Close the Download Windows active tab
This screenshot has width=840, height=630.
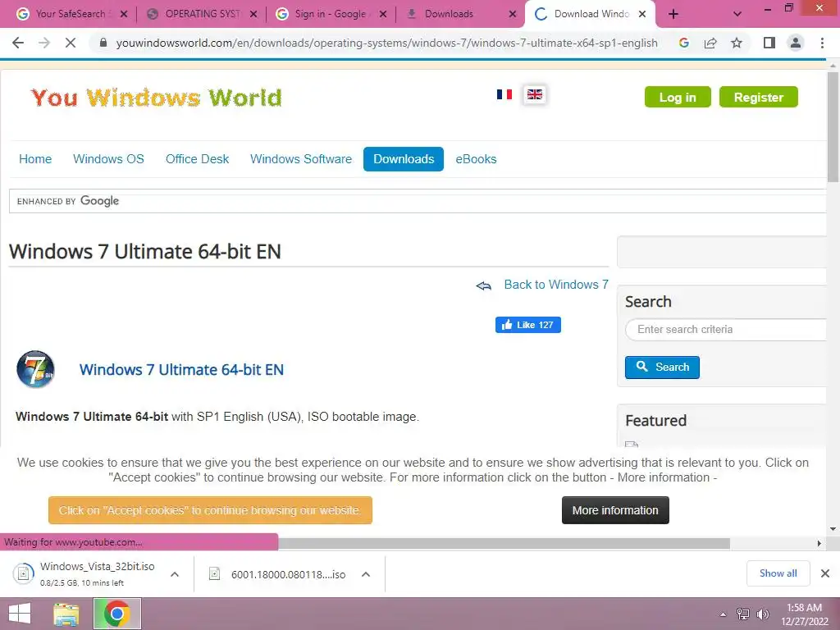coord(642,14)
